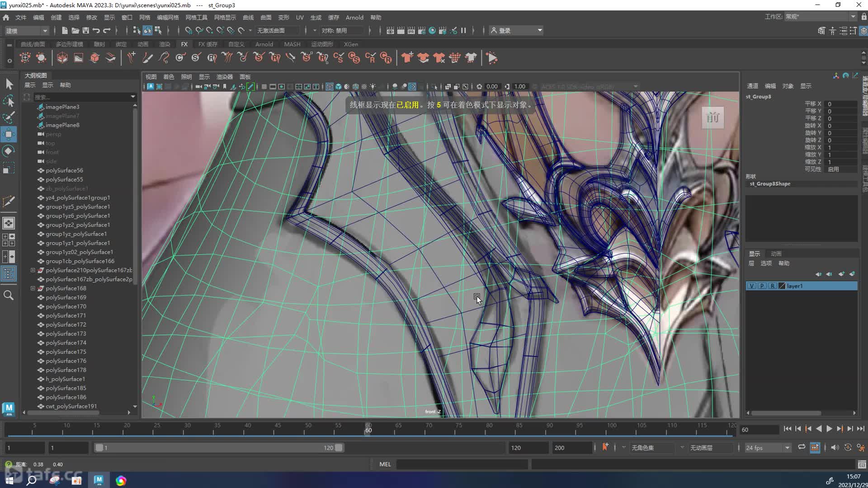Switch to the XGen shelf tab

click(x=351, y=44)
